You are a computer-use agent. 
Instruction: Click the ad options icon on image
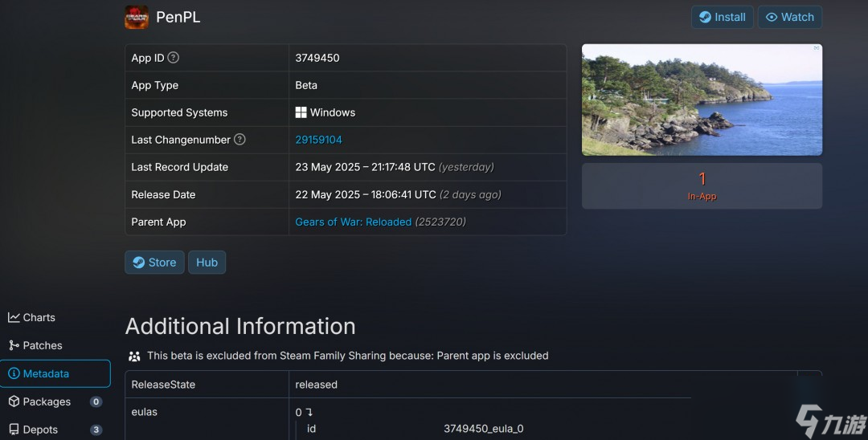pos(817,48)
